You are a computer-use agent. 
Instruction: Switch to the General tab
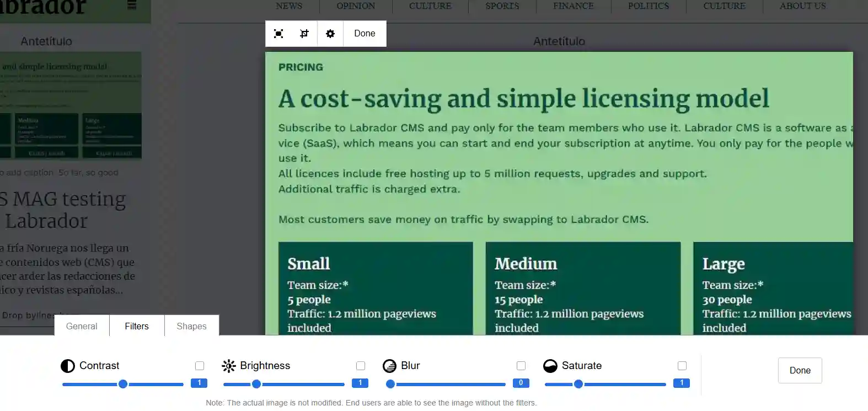pos(82,326)
